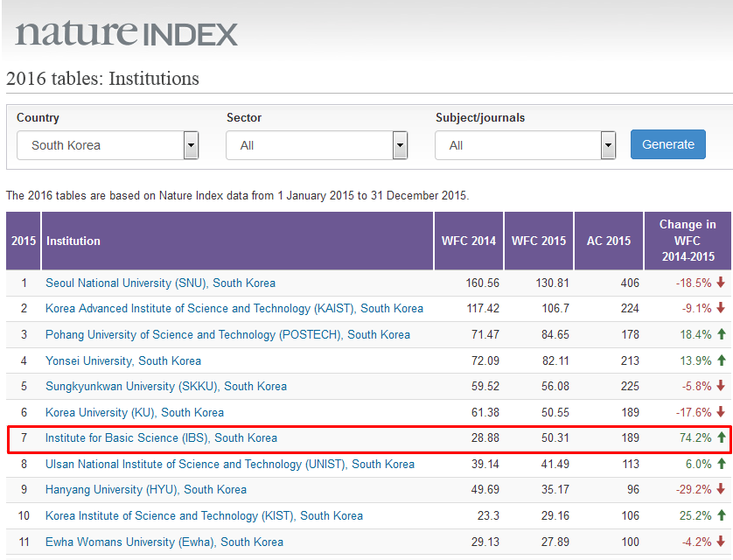Screen dimensions: 733x560
Task: Click the red down arrow beside -4.2%
Action: point(721,542)
